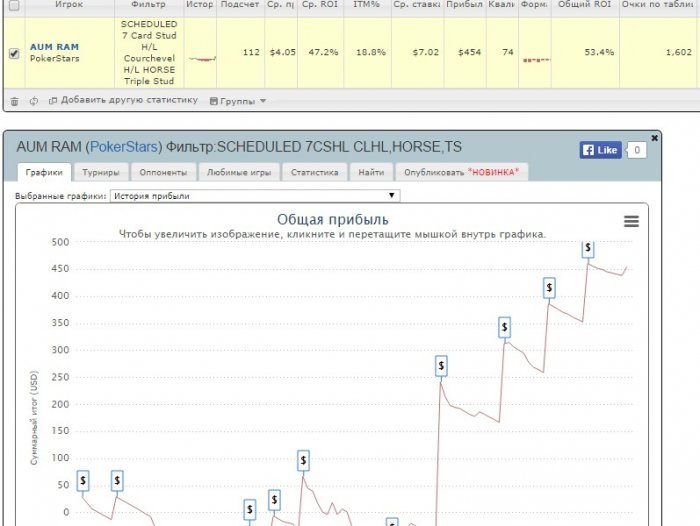
Task: Open the Любимые игры tab
Action: tap(239, 172)
